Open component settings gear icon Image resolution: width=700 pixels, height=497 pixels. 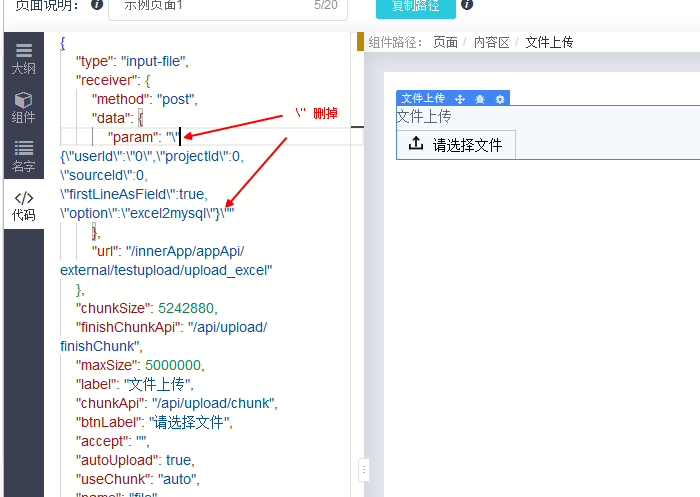tap(501, 98)
